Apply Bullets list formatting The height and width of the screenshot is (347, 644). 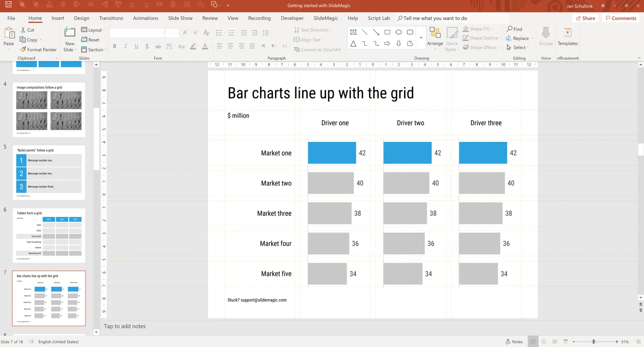[x=219, y=33]
